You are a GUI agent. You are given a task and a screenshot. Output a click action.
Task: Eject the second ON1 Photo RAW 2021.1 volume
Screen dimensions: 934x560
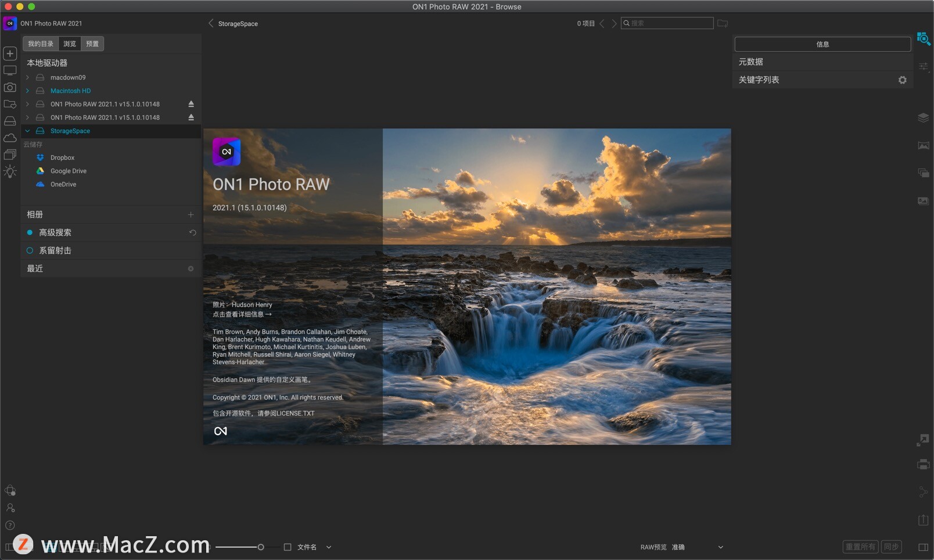tap(191, 117)
